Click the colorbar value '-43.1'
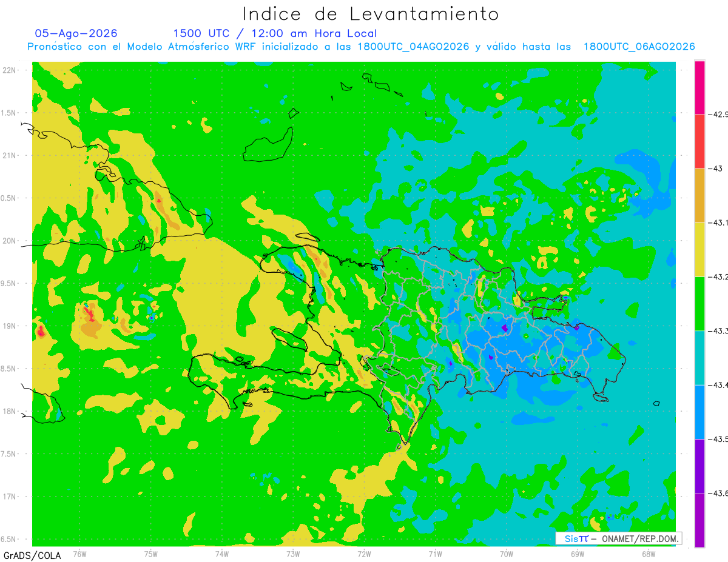Image resolution: width=728 pixels, height=562 pixels. click(718, 222)
